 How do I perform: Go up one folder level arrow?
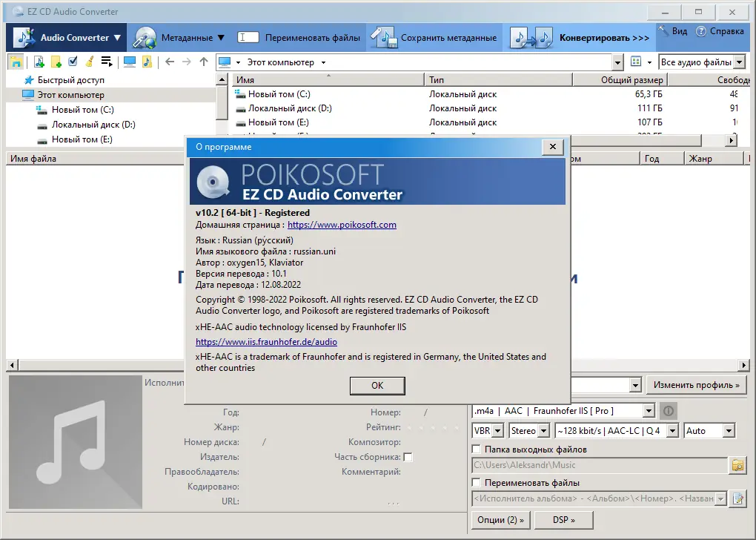click(204, 62)
